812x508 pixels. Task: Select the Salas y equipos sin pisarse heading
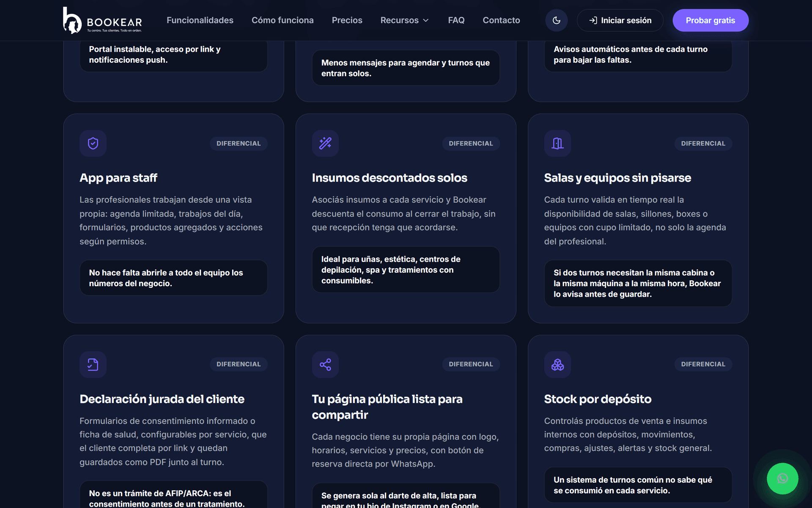617,178
